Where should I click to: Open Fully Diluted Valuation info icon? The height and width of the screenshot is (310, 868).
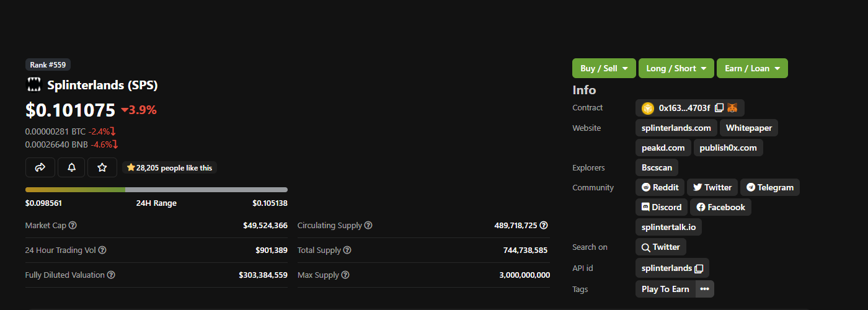[x=112, y=275]
